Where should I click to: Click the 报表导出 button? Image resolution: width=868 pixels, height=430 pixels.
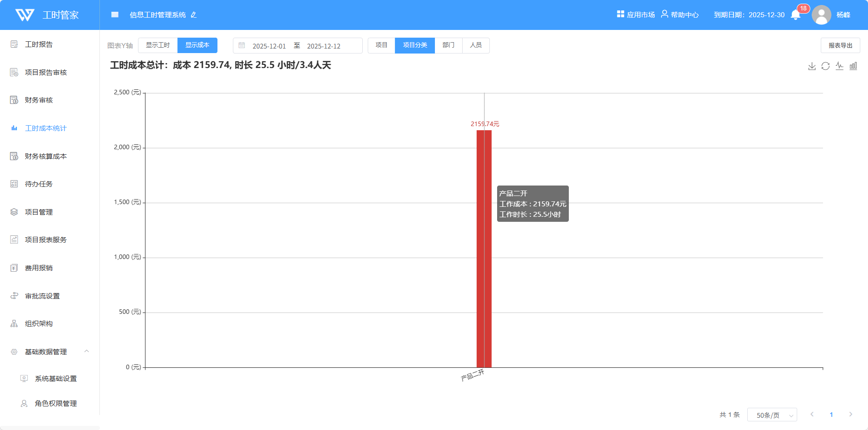coord(840,45)
